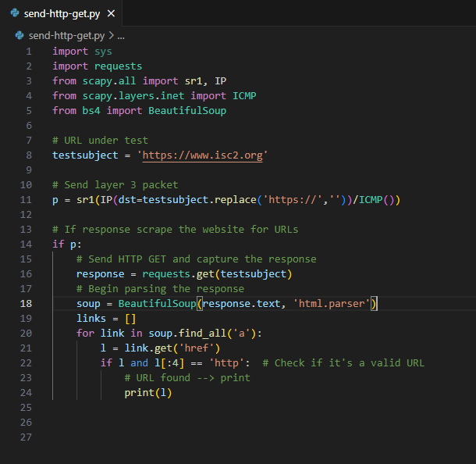Click the testsubject variable on line 8

click(x=86, y=155)
